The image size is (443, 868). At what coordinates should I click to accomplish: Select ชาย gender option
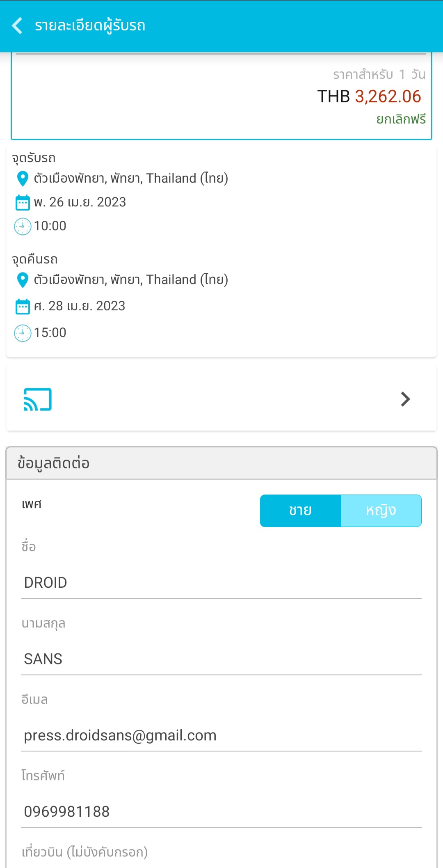tap(301, 511)
